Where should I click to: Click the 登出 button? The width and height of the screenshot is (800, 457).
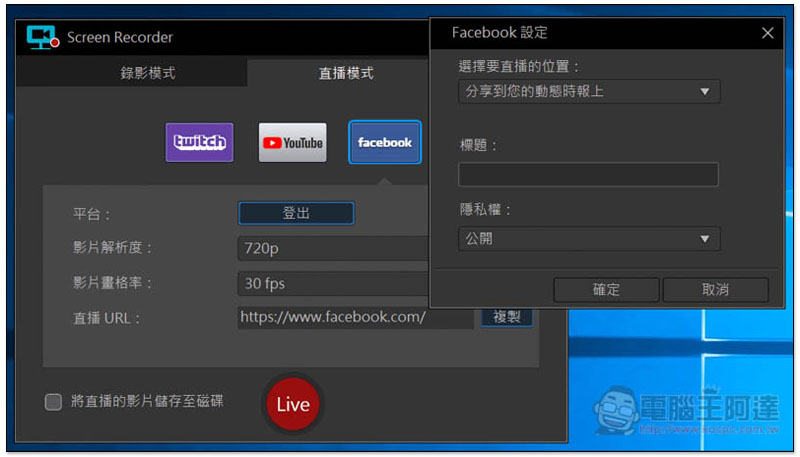[x=296, y=214]
